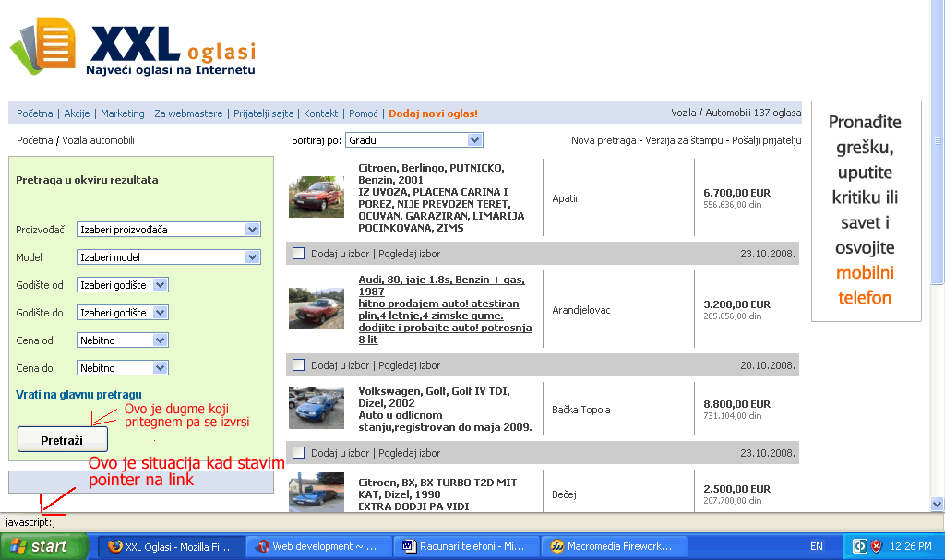Viewport: 945px width, 560px height.
Task: Open the Cena do dropdown
Action: [x=123, y=368]
